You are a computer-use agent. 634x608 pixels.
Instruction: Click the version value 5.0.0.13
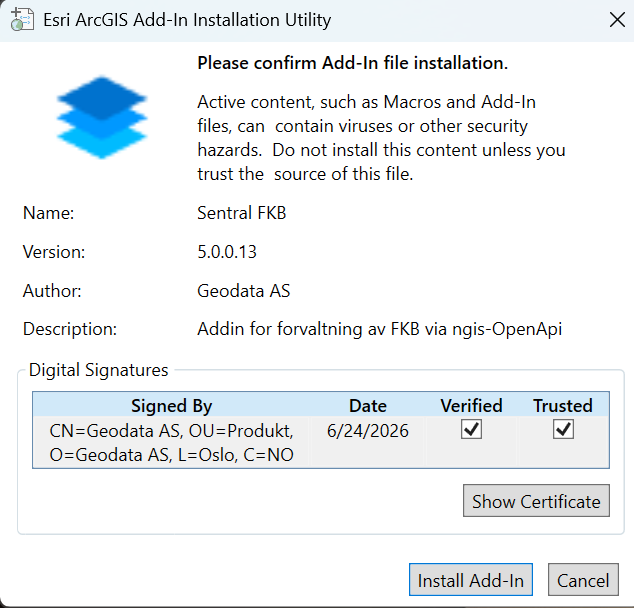(227, 252)
